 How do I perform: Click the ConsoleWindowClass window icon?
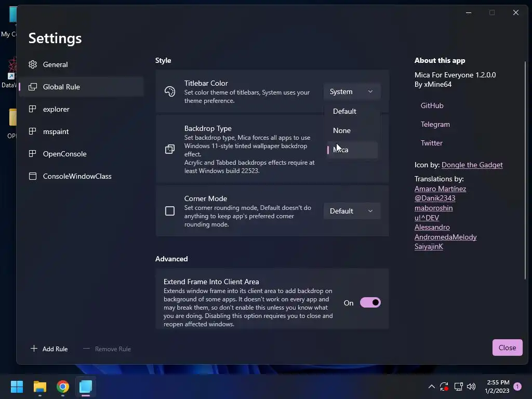[33, 176]
